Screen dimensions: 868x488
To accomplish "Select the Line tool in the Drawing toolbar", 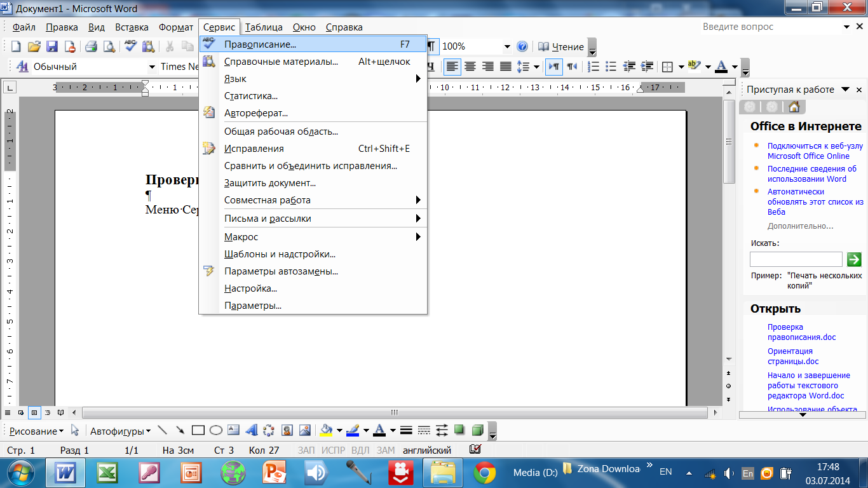I will [x=162, y=430].
